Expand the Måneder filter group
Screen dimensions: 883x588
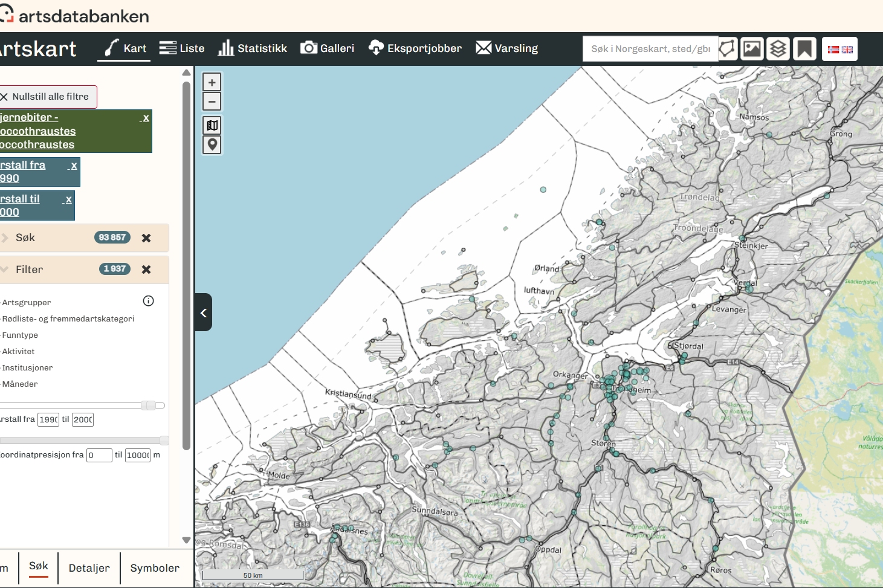tap(20, 384)
